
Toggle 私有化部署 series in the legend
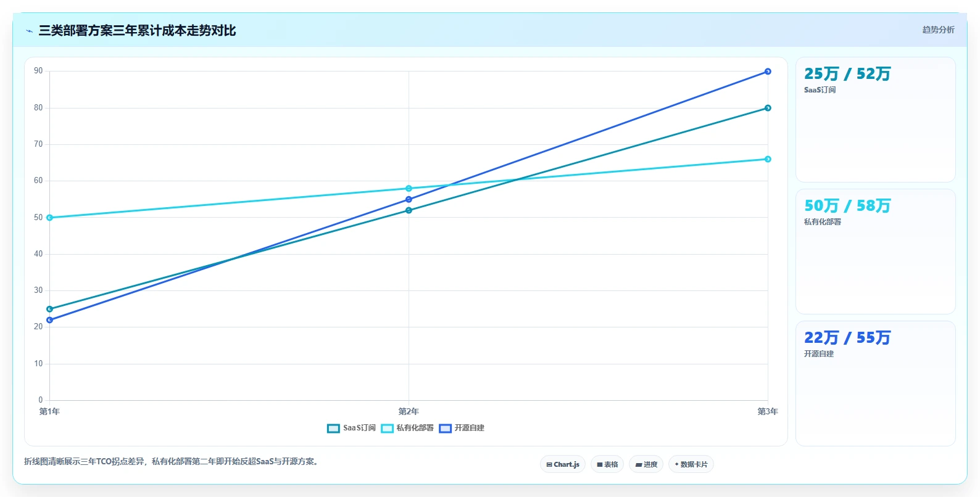click(407, 428)
